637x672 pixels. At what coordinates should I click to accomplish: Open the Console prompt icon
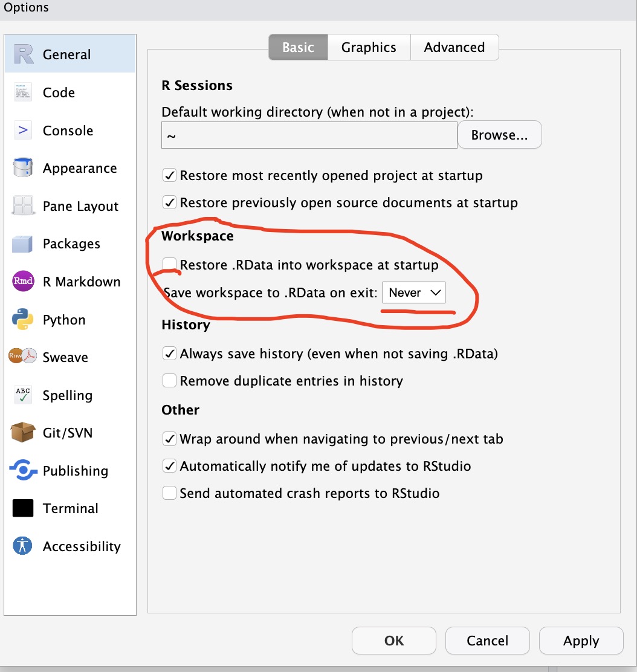[x=23, y=130]
